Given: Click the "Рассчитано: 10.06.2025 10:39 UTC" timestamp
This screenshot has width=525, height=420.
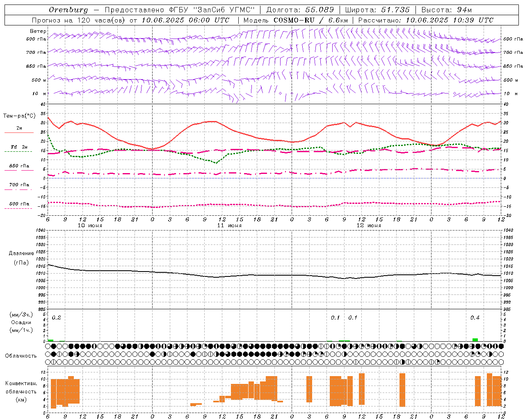Looking at the screenshot, I should (426, 20).
